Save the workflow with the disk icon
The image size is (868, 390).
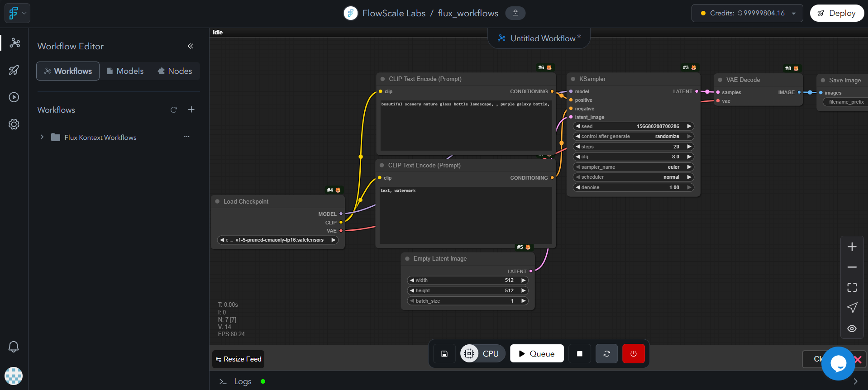coord(444,354)
